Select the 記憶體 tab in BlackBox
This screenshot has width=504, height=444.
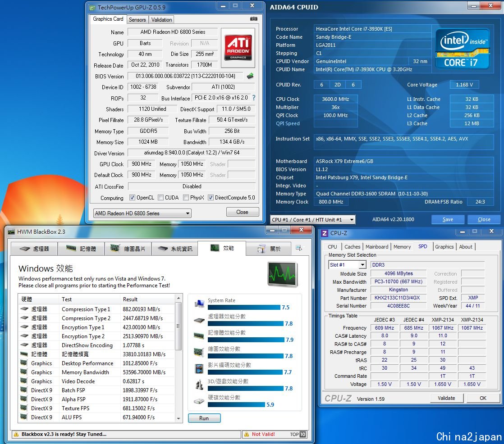pyautogui.click(x=81, y=249)
